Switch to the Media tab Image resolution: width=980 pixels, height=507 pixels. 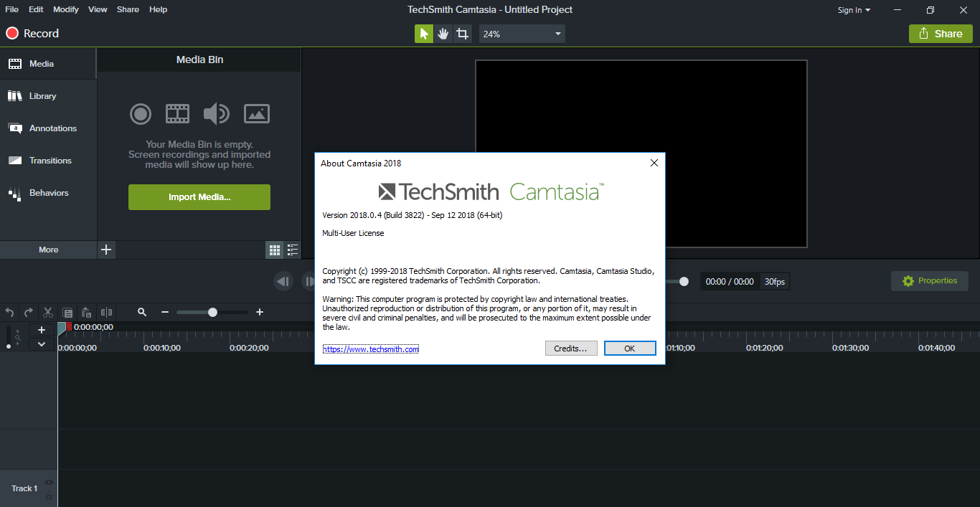(x=48, y=64)
